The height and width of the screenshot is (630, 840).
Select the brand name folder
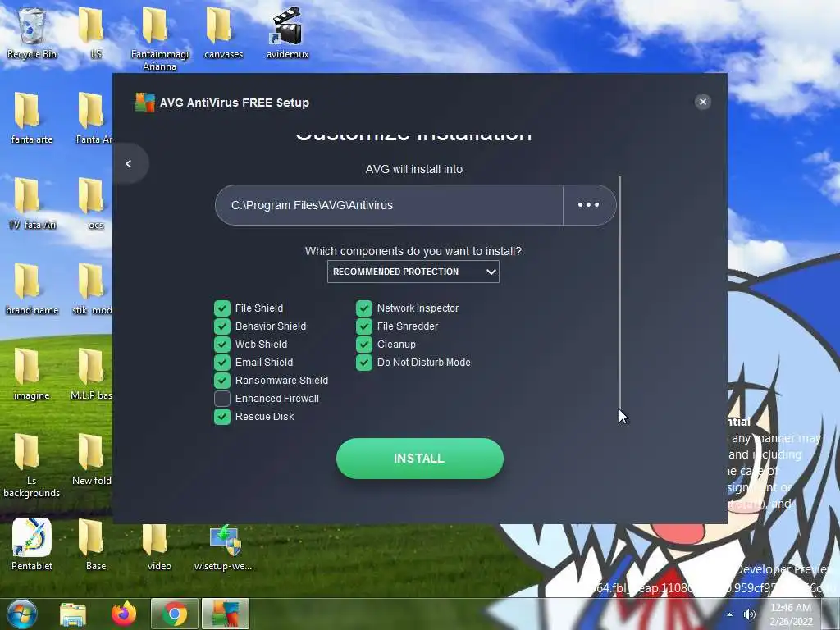coord(32,289)
